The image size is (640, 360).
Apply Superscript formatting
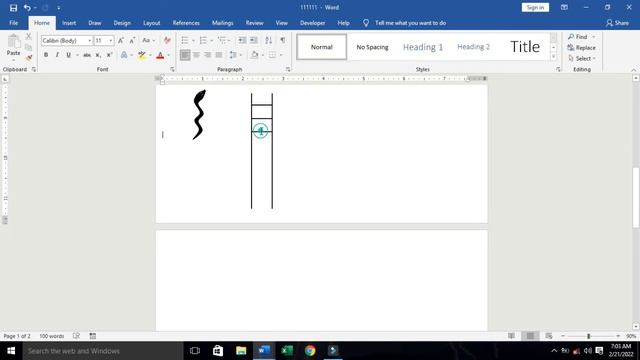tap(109, 55)
